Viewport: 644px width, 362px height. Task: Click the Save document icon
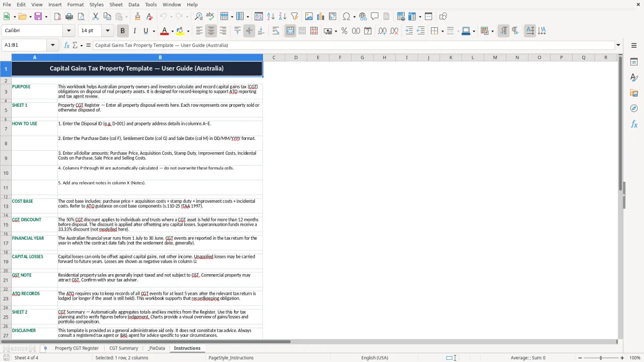click(38, 17)
